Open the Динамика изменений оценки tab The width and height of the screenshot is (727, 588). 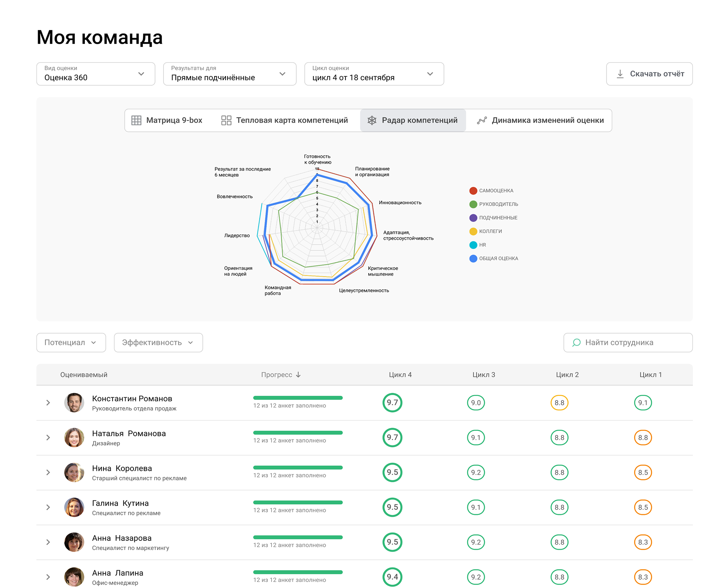click(540, 120)
